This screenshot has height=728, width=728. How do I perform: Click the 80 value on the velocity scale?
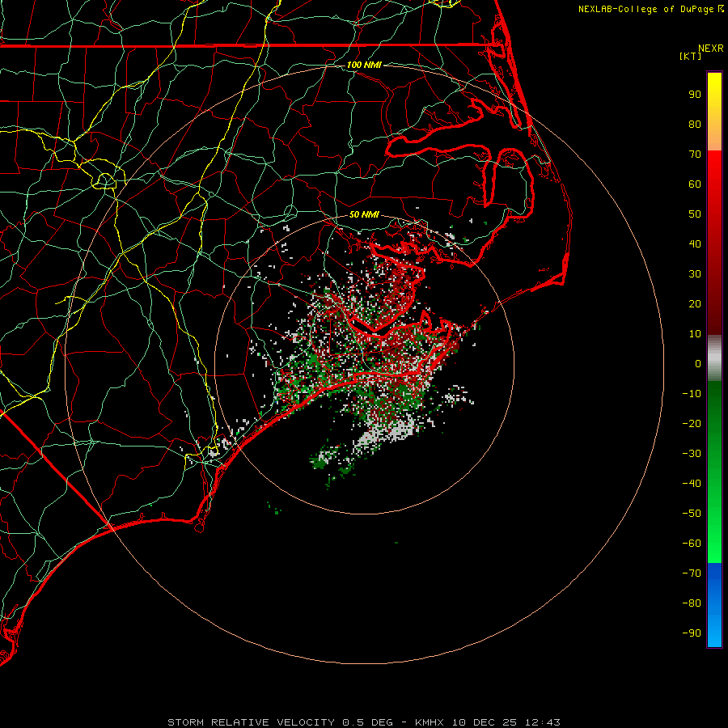pyautogui.click(x=695, y=124)
